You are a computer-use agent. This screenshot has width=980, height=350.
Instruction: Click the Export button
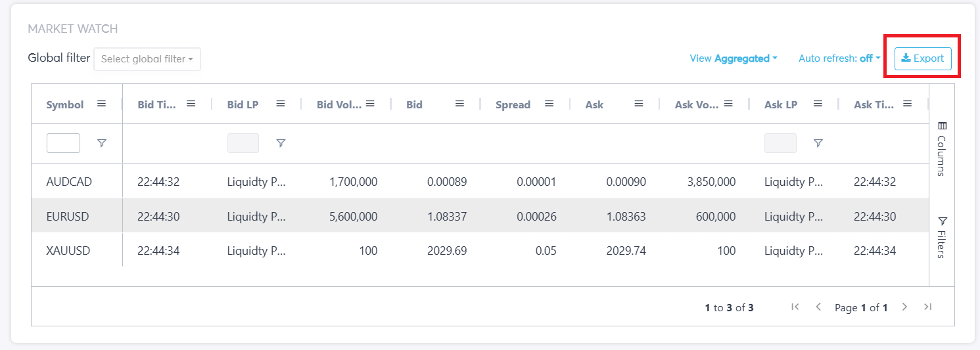[923, 58]
